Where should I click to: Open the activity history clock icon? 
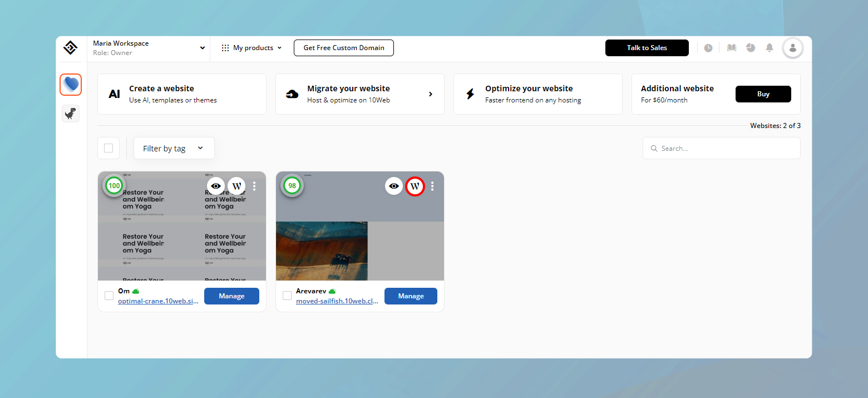click(708, 48)
